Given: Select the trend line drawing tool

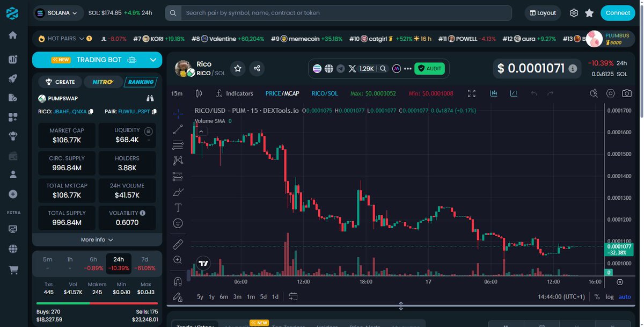Looking at the screenshot, I should pos(178,129).
